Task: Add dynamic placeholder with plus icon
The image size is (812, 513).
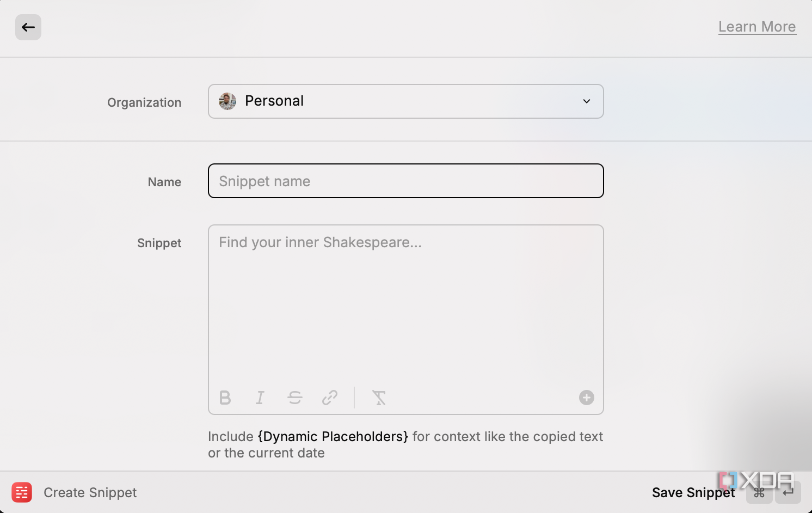Action: coord(586,398)
